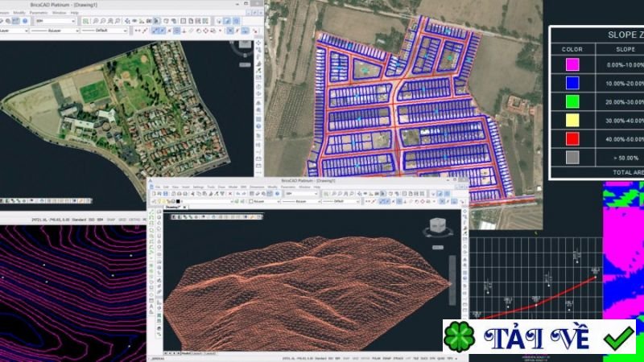The width and height of the screenshot is (644, 362).
Task: Click the view cube in front window canvas
Action: tap(437, 225)
